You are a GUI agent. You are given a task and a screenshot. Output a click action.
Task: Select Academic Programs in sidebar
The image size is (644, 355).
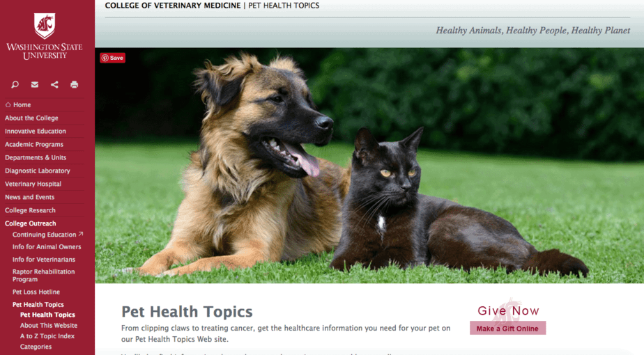click(34, 145)
